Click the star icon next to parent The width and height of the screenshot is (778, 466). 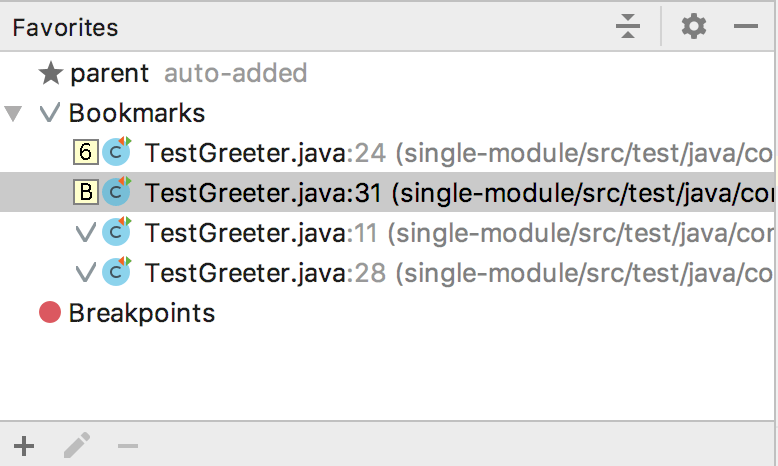point(51,73)
